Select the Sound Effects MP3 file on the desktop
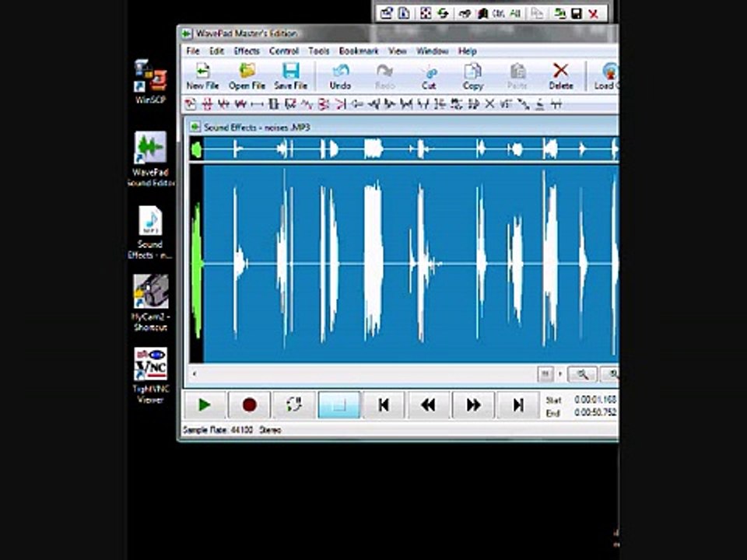747x560 pixels. tap(150, 233)
